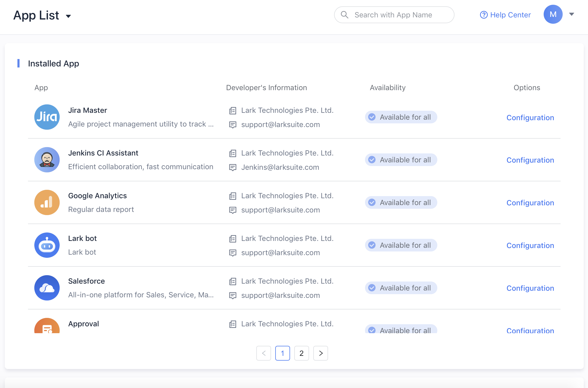588x388 pixels.
Task: Click Jira Master's Available for all badge
Action: [x=401, y=117]
